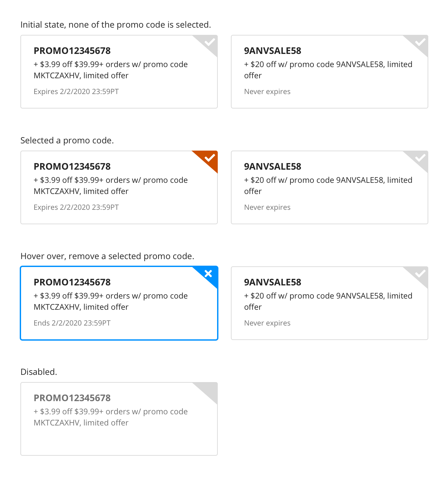Viewport: 448px width, 484px height.
Task: Click the PROMO12345678 title on the blue-outlined card
Action: [72, 282]
